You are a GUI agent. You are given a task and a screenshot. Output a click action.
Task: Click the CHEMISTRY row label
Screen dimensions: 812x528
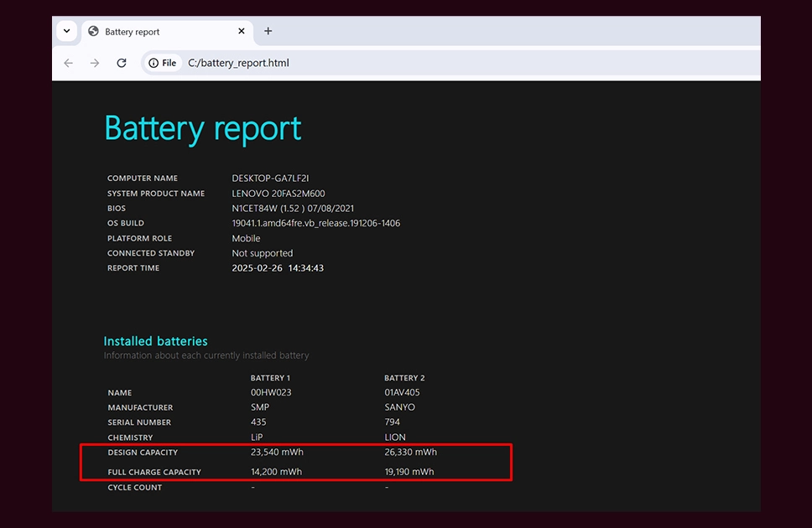click(130, 438)
